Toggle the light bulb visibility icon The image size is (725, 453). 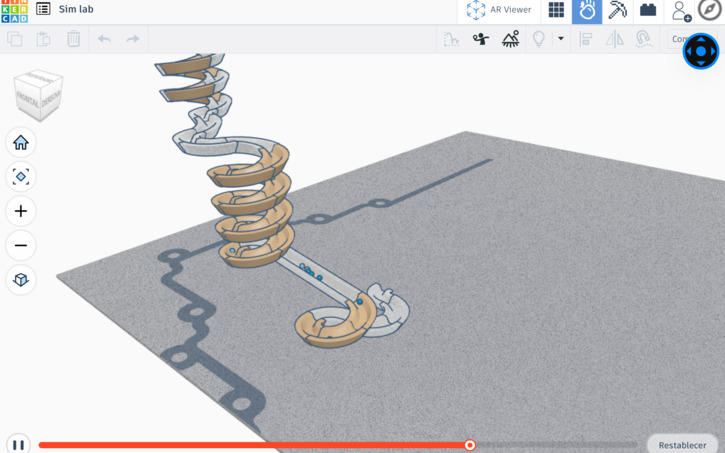539,39
